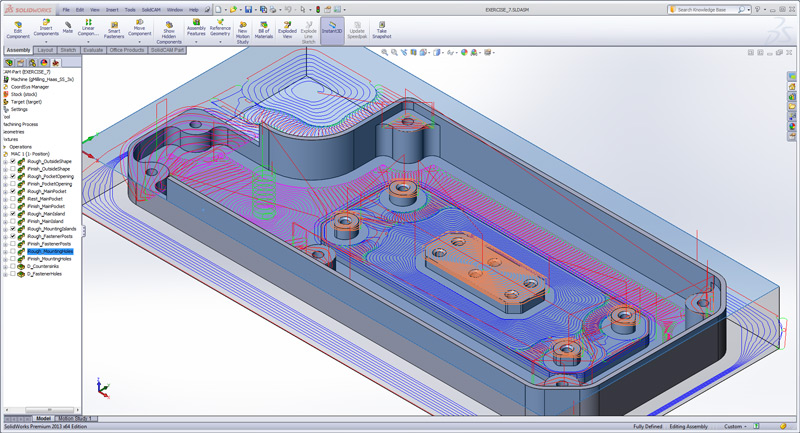Expand the iRough_PocketOpening tree node
The width and height of the screenshot is (800, 433).
pos(5,176)
